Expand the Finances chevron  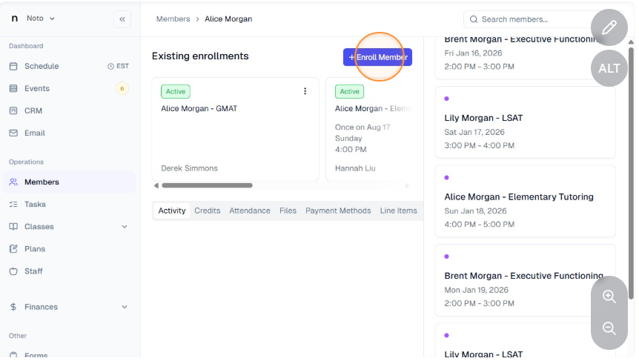coord(125,307)
